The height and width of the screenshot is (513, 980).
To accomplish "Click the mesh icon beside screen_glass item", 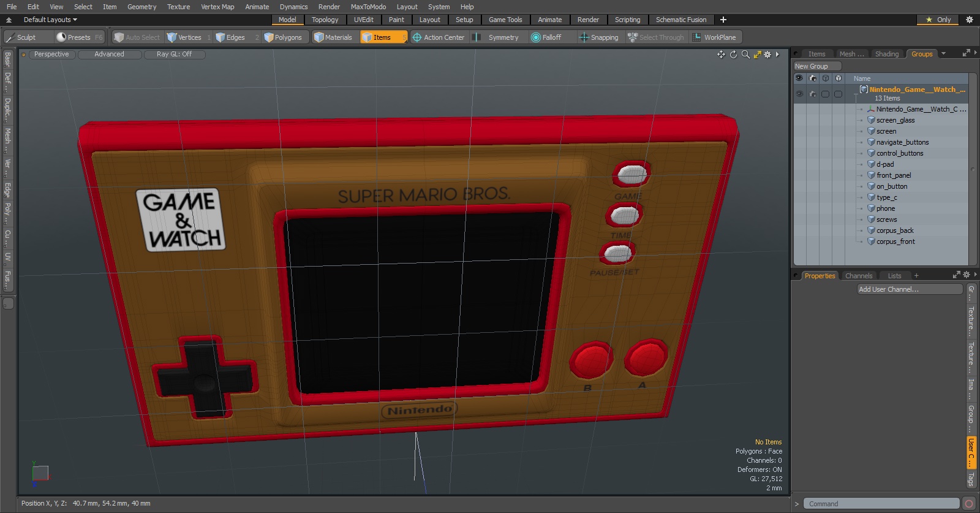I will click(871, 120).
